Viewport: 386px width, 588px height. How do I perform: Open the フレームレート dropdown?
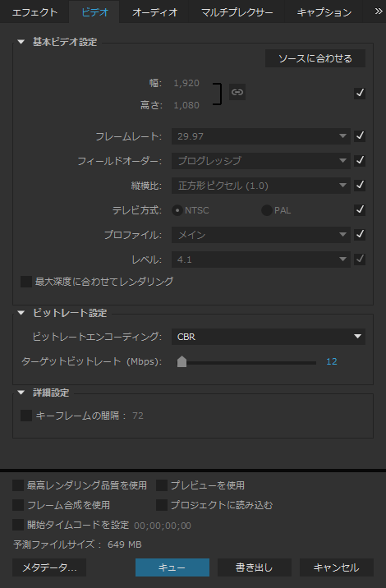tap(261, 136)
